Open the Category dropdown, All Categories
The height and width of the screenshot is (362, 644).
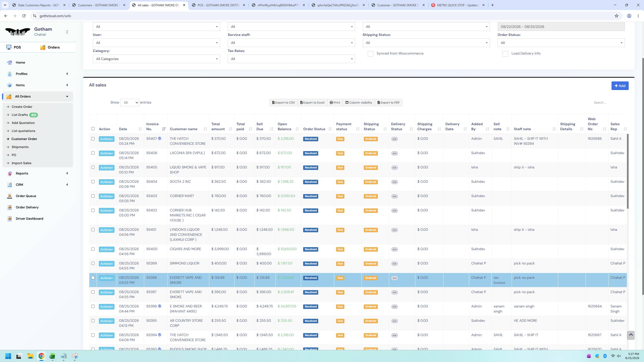[x=156, y=59]
